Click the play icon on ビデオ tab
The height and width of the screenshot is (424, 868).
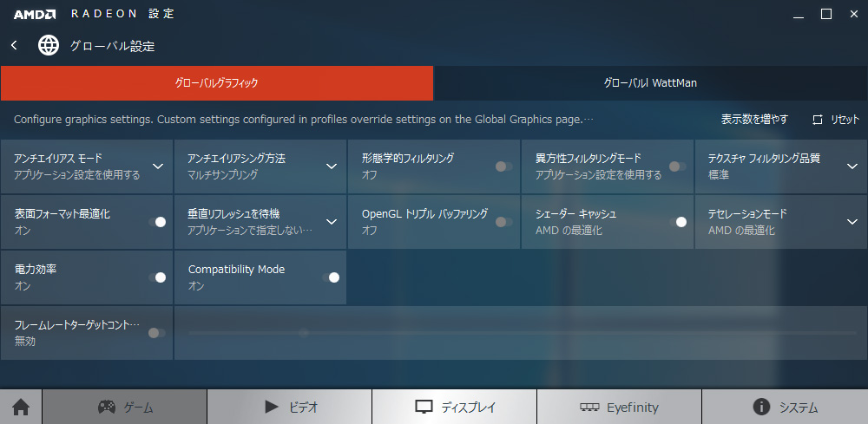tap(271, 408)
